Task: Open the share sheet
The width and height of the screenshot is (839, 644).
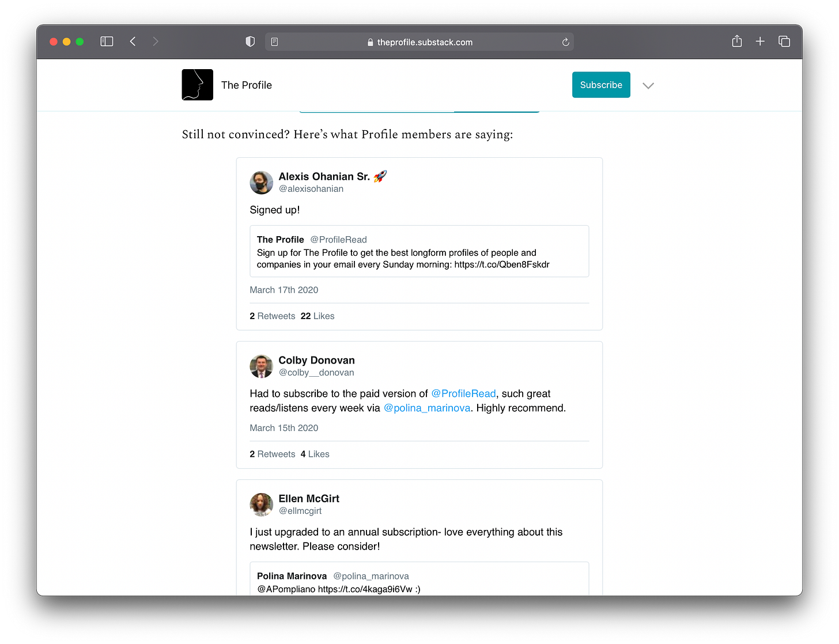Action: click(736, 41)
